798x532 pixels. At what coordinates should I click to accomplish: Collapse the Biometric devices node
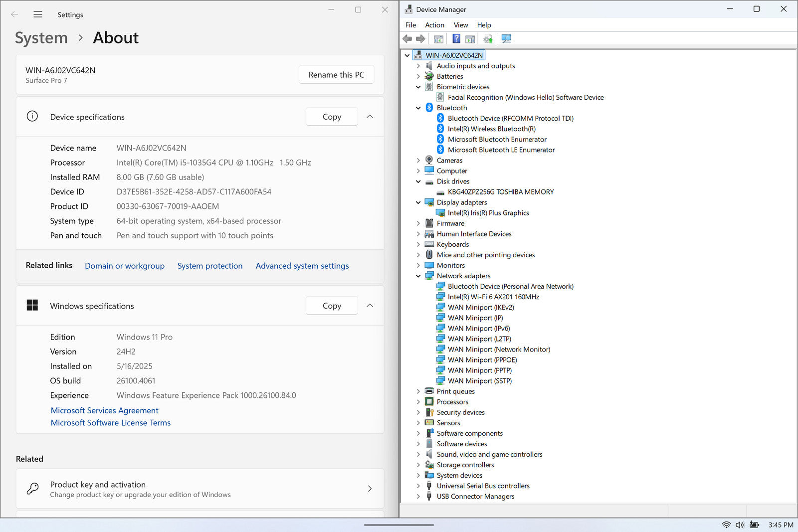[418, 87]
